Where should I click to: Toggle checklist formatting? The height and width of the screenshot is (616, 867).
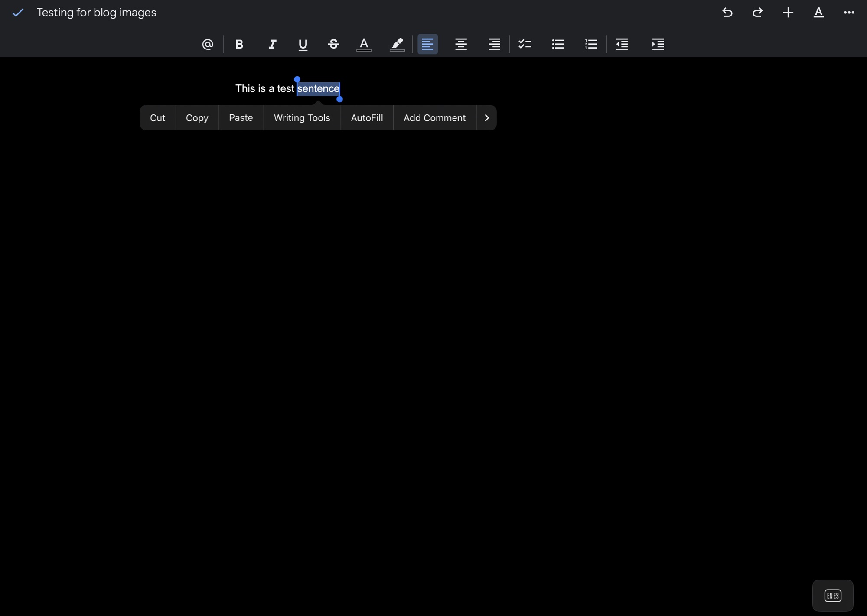click(x=525, y=44)
